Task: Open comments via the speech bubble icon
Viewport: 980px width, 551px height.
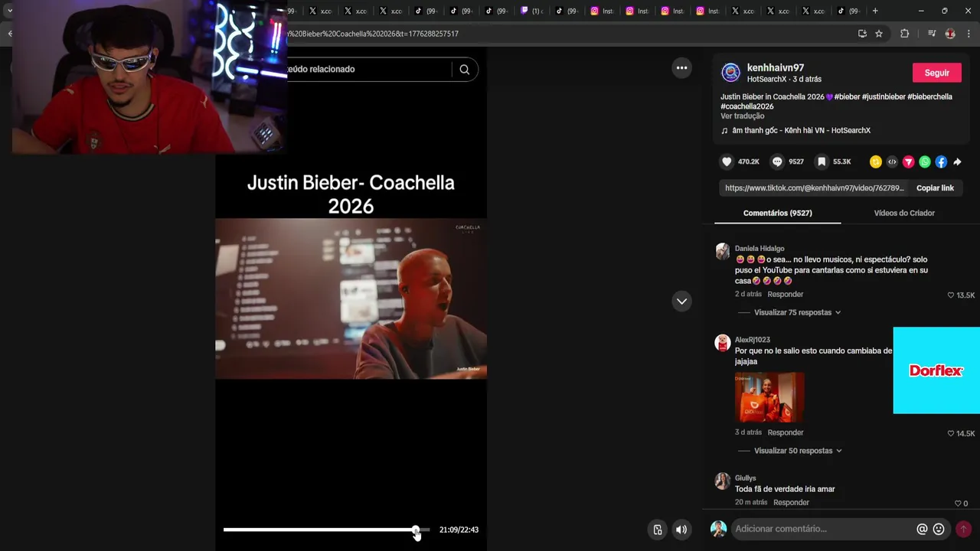Action: coord(777,161)
